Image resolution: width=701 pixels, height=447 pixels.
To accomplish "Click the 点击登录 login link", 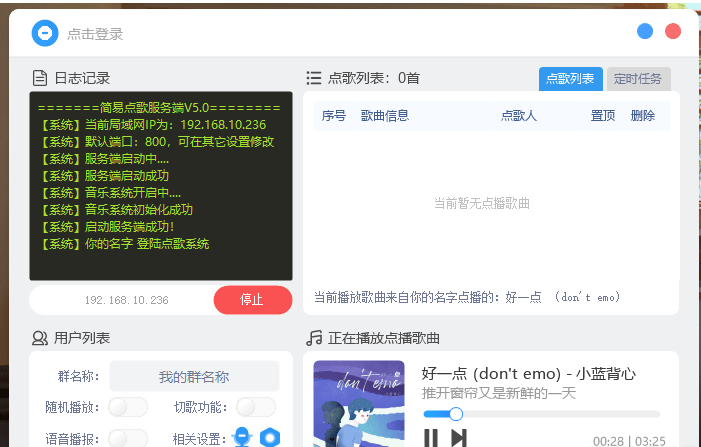I will 95,34.
